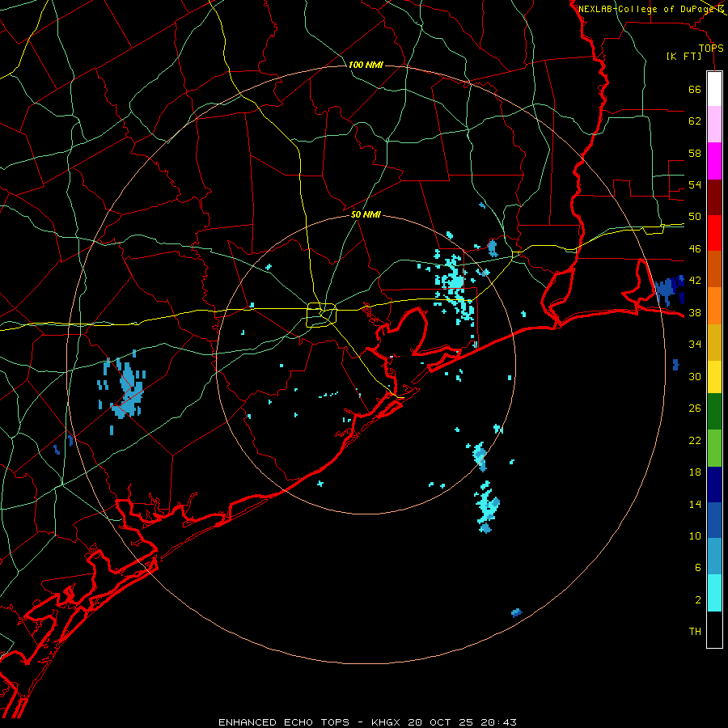Click the '100 NMI' range ring label
This screenshot has height=728, width=728.
tap(366, 65)
